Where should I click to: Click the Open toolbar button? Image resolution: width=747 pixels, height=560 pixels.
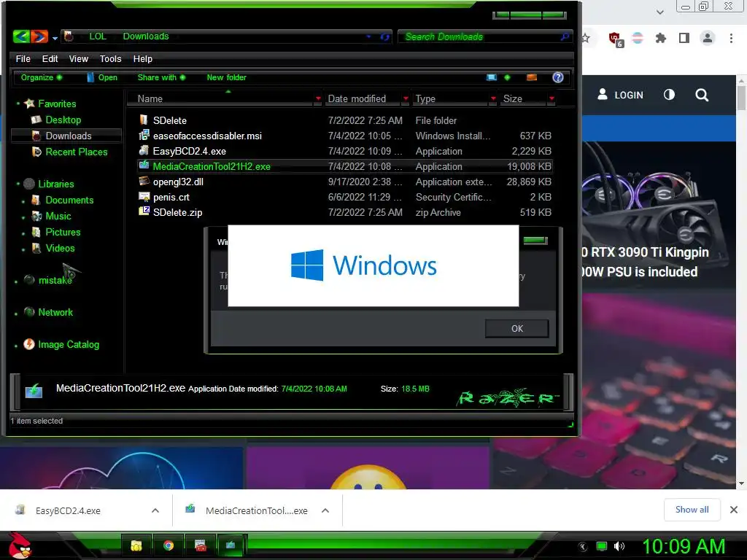click(102, 77)
